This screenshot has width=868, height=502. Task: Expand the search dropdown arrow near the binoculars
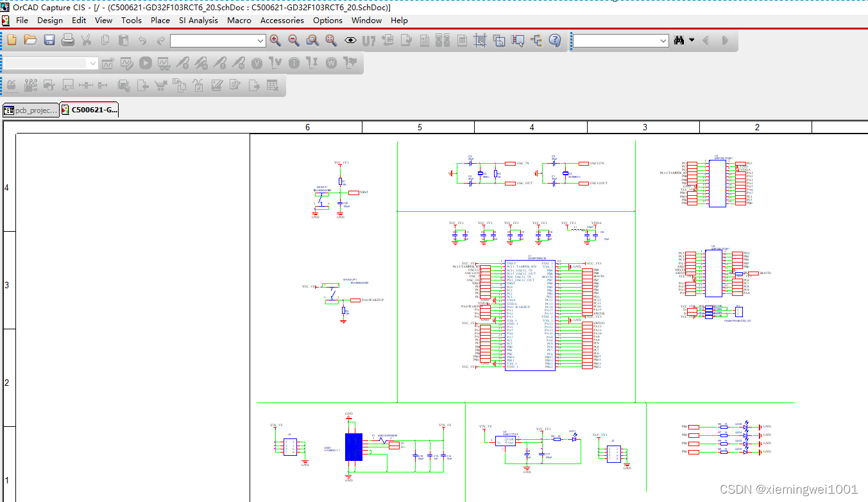pos(692,40)
